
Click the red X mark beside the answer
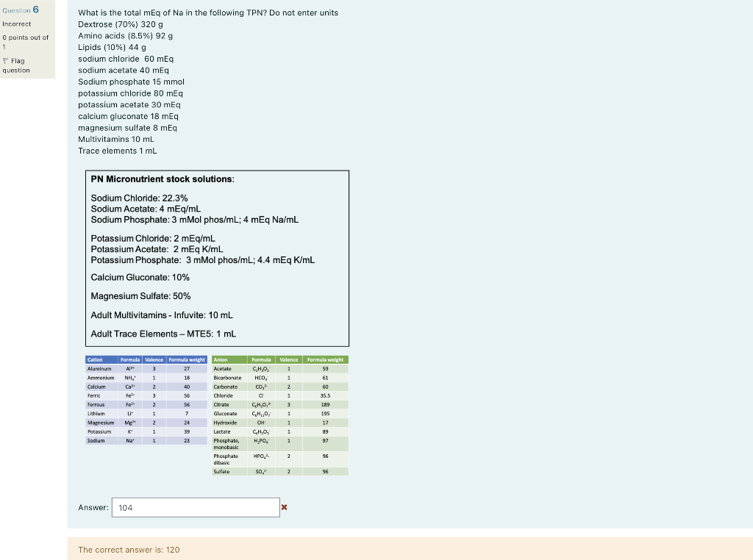(285, 507)
